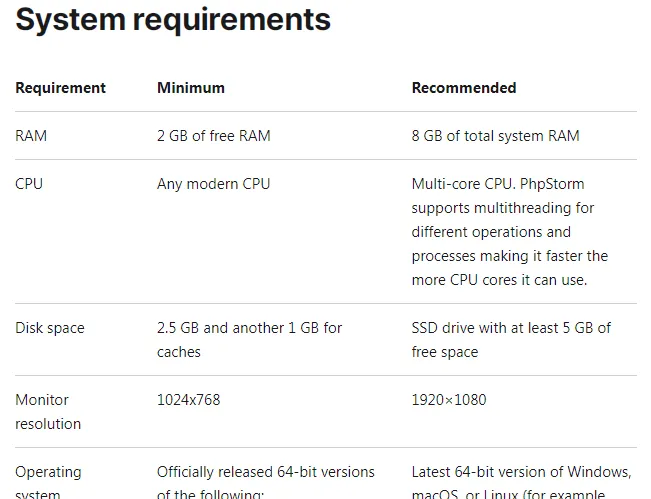Click the '2 GB of free RAM' cell
This screenshot has width=651, height=499.
213,136
